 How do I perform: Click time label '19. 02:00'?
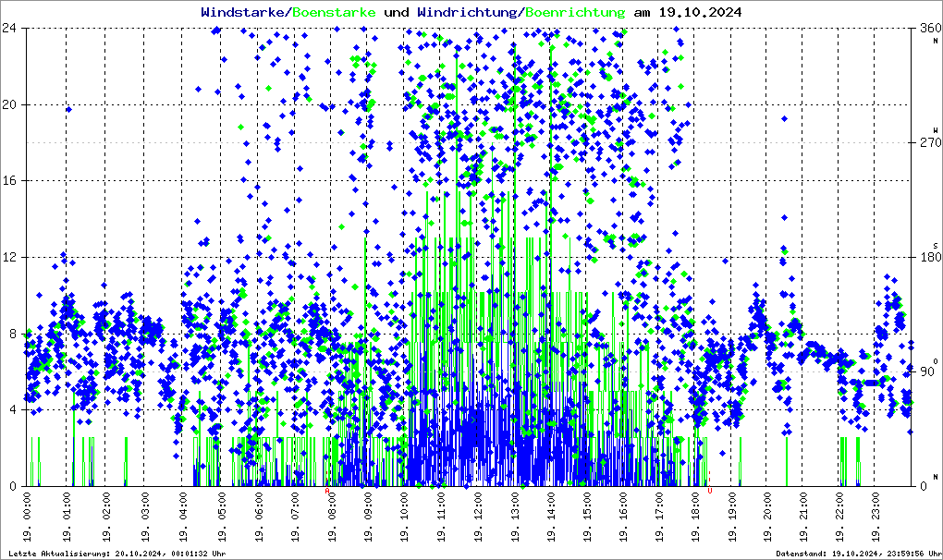pos(105,517)
